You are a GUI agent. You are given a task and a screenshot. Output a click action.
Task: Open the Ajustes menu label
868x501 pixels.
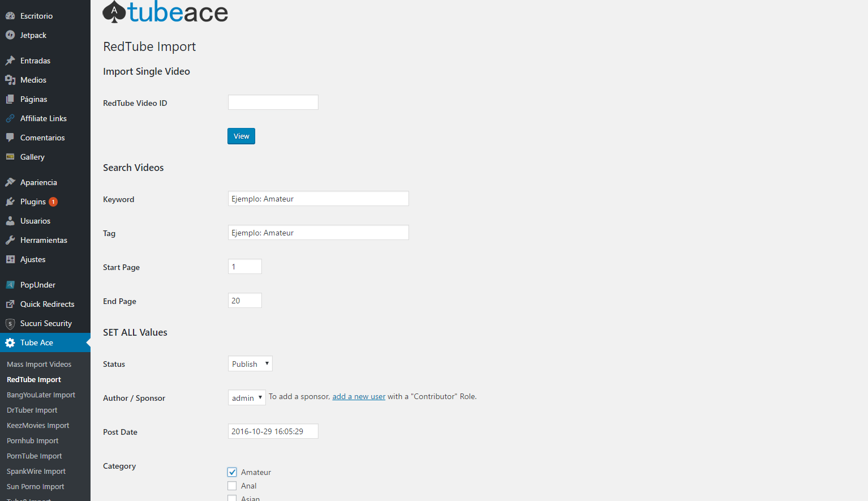coord(33,259)
